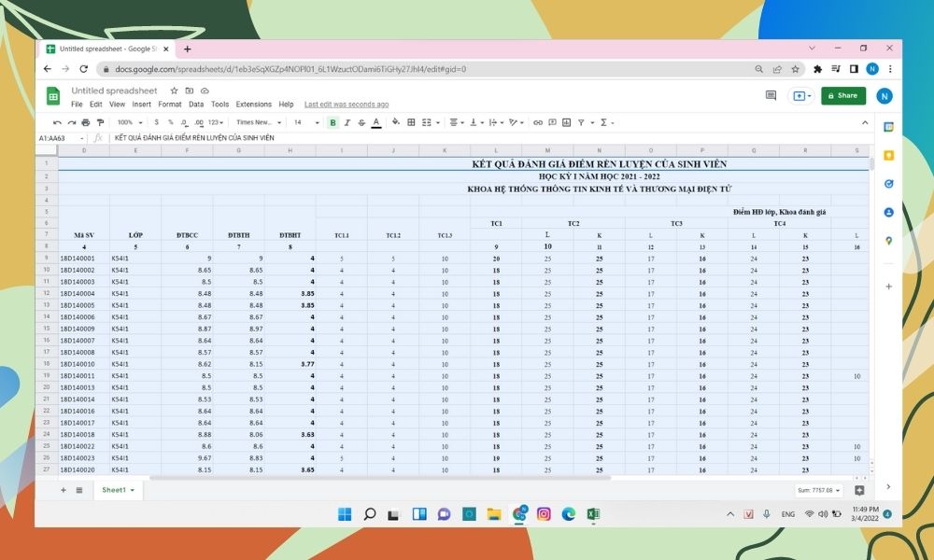Toggle Italic formatting
This screenshot has height=560, width=934.
coord(347,122)
